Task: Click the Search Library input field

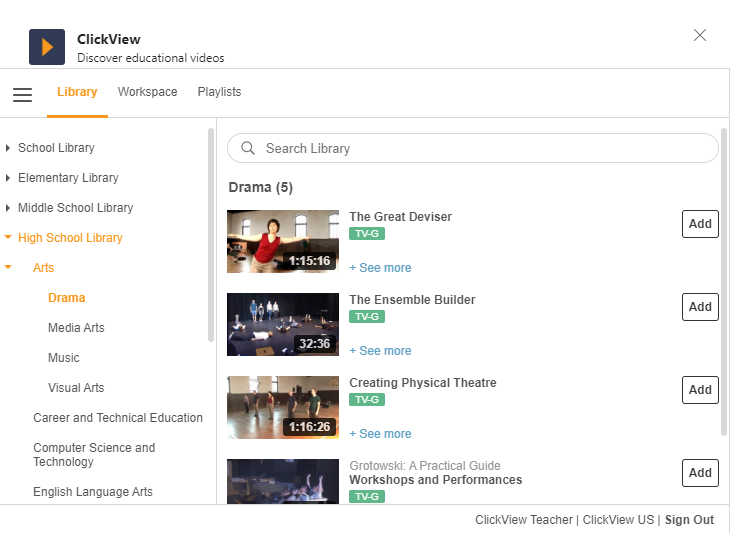Action: (x=473, y=148)
